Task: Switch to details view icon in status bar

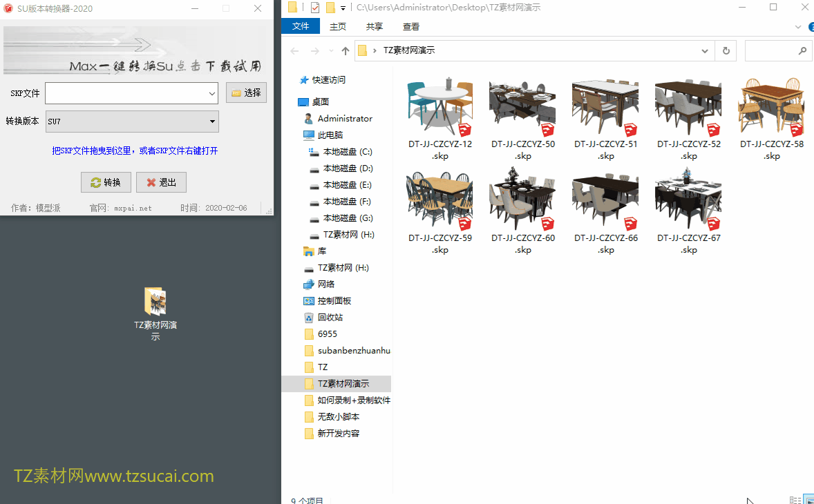Action: (x=795, y=501)
